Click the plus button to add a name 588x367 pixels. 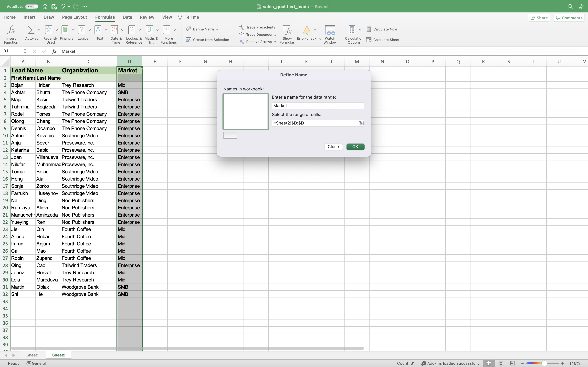coord(227,135)
